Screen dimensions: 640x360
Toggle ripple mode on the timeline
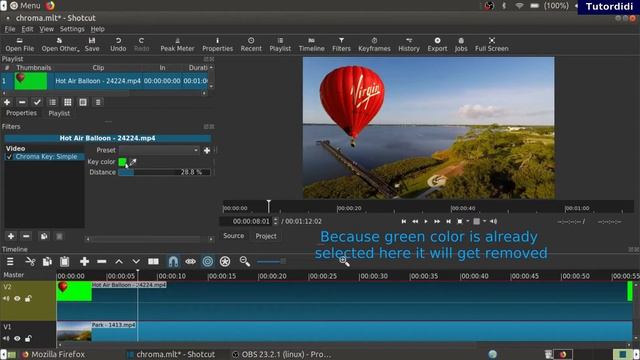[208, 262]
